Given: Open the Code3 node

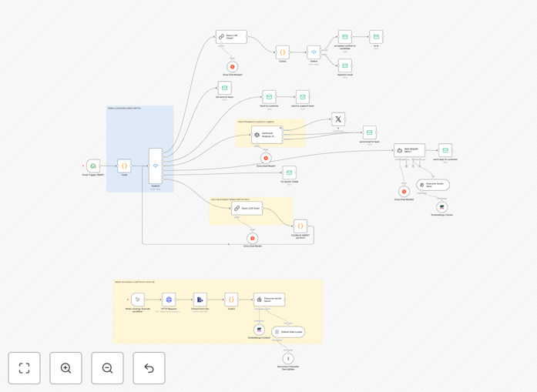Looking at the screenshot, I should click(231, 300).
